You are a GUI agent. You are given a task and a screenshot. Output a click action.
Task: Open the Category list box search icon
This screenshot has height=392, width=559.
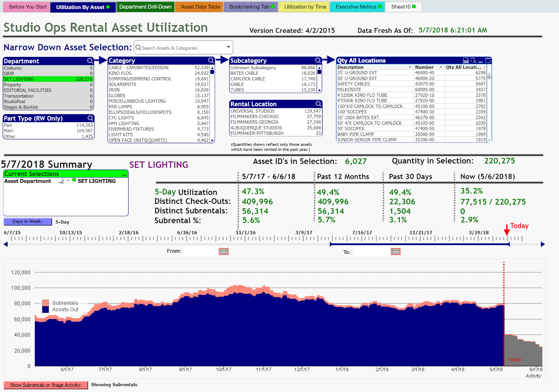[x=211, y=60]
